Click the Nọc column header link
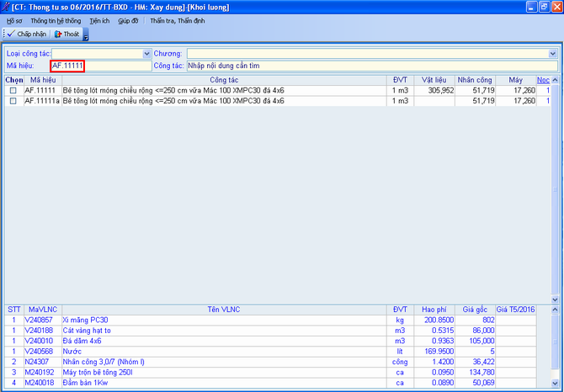Viewport: 564px width, 392px height. (544, 80)
